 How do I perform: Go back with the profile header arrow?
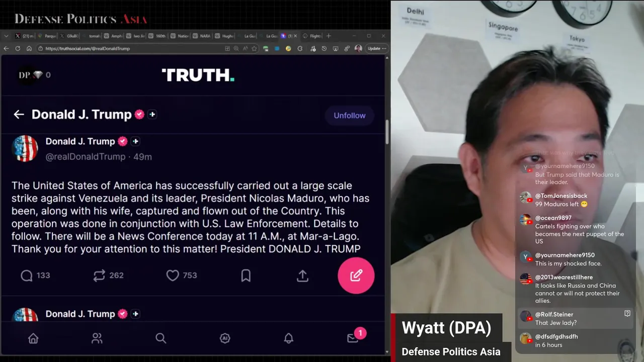pyautogui.click(x=19, y=115)
